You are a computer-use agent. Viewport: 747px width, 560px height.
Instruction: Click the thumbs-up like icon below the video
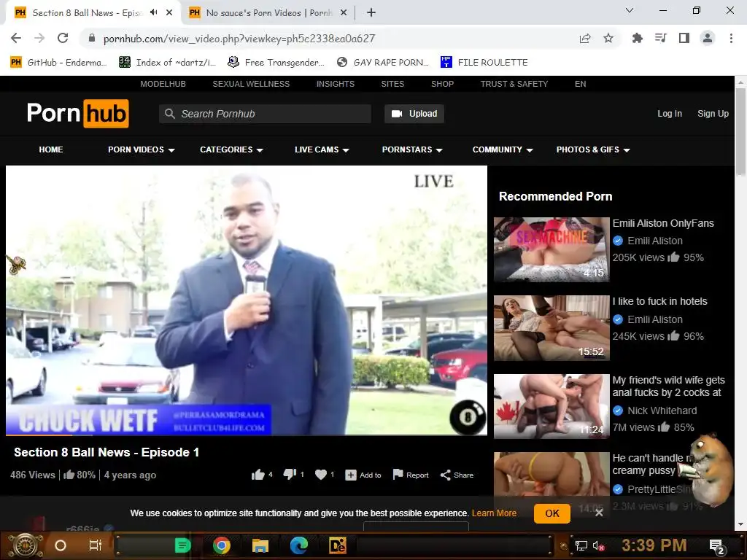pos(258,474)
